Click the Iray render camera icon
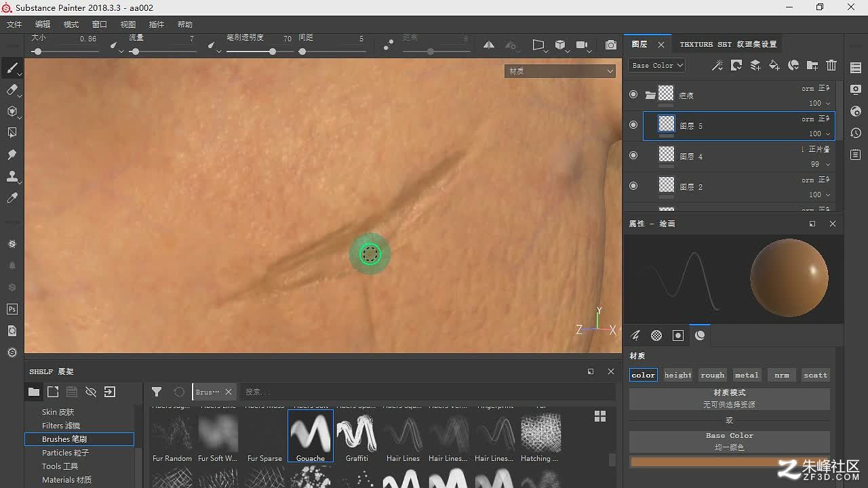This screenshot has width=868, height=488. point(611,45)
